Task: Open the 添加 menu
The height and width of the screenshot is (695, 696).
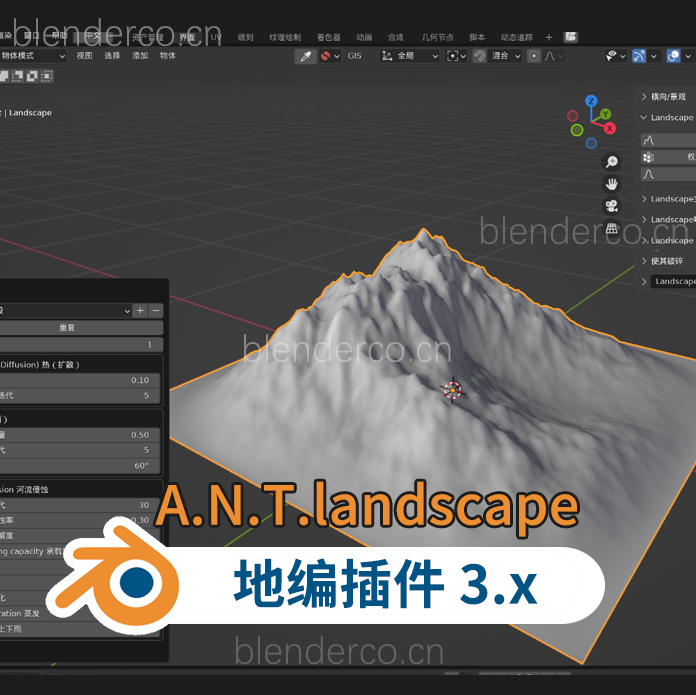Action: (x=140, y=56)
